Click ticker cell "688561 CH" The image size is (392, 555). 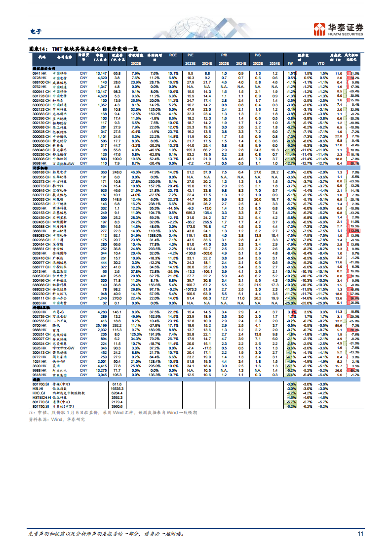click(41, 249)
